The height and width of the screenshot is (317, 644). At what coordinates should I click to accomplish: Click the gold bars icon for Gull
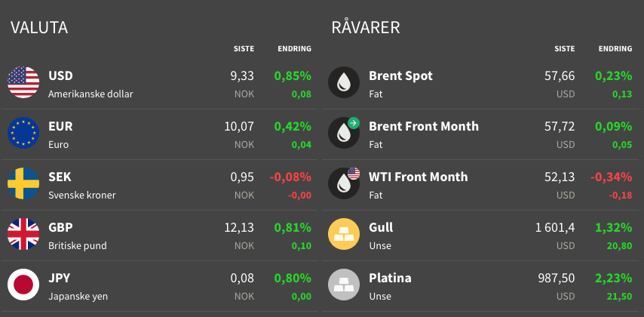coord(344,234)
